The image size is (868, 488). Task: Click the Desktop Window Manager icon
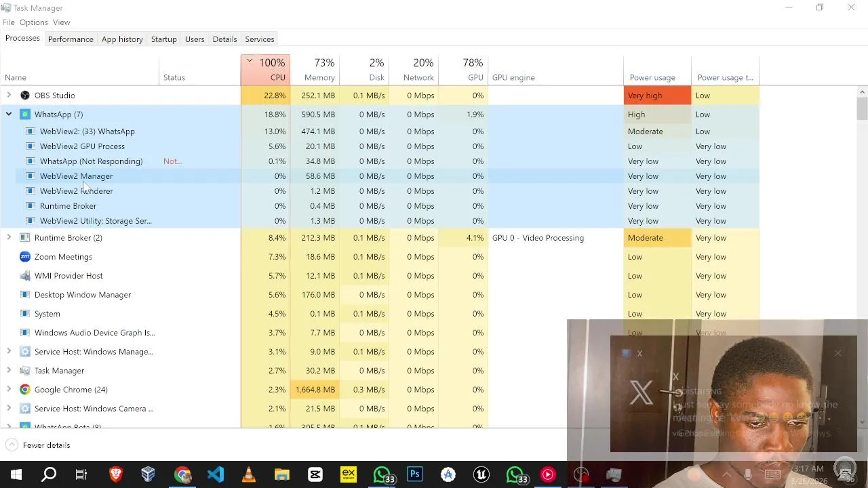click(x=25, y=295)
